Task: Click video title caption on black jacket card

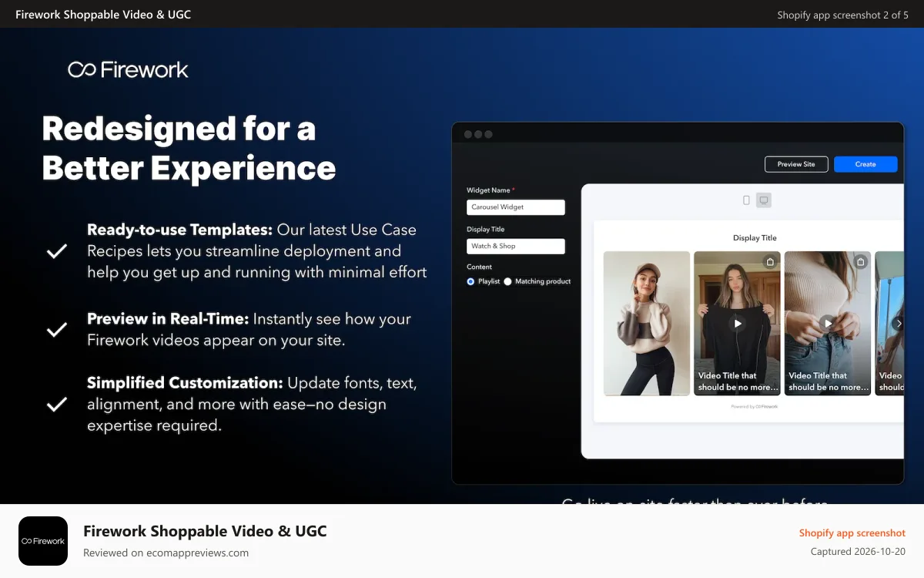Action: [x=738, y=381]
